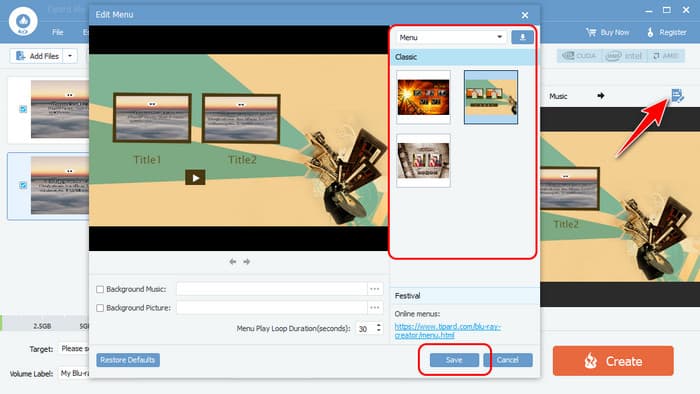Image resolution: width=700 pixels, height=394 pixels.
Task: Browse for a background picture file
Action: 375,308
